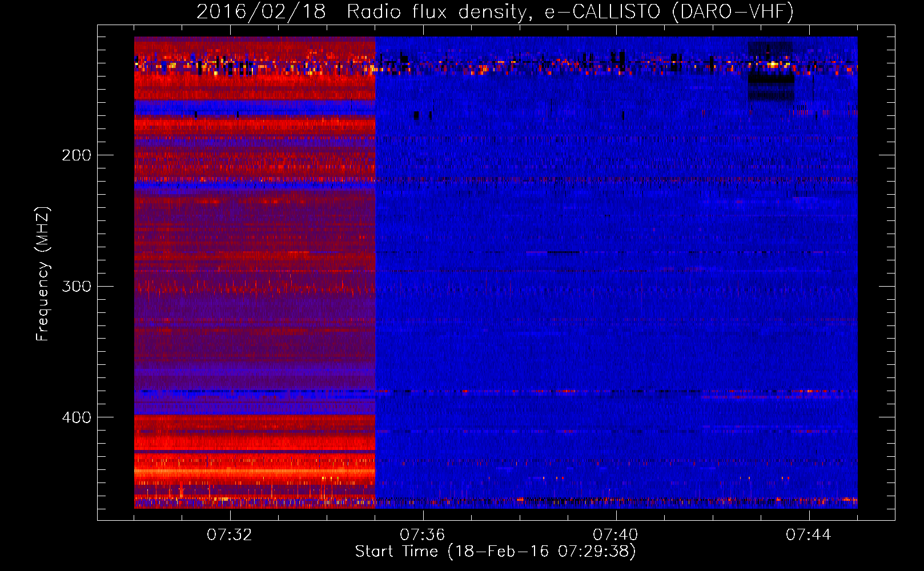Click the plot title "Radio flux density, e-CALLISTO (DARO-VHF)"

(x=570, y=11)
